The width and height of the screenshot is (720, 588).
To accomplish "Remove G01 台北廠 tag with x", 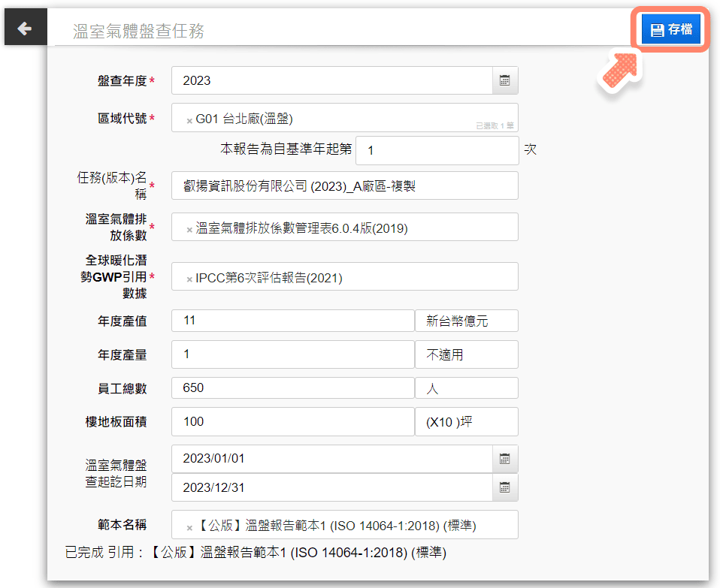I will click(x=189, y=119).
